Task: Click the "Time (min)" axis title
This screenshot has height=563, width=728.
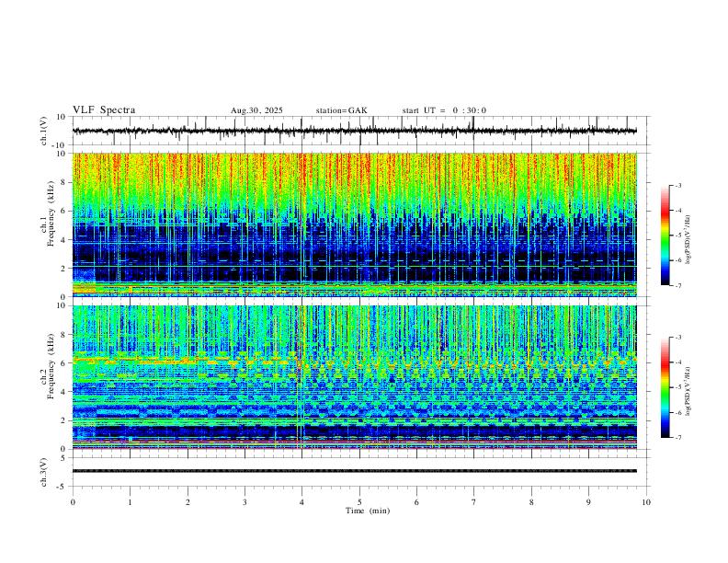Action: [x=368, y=511]
